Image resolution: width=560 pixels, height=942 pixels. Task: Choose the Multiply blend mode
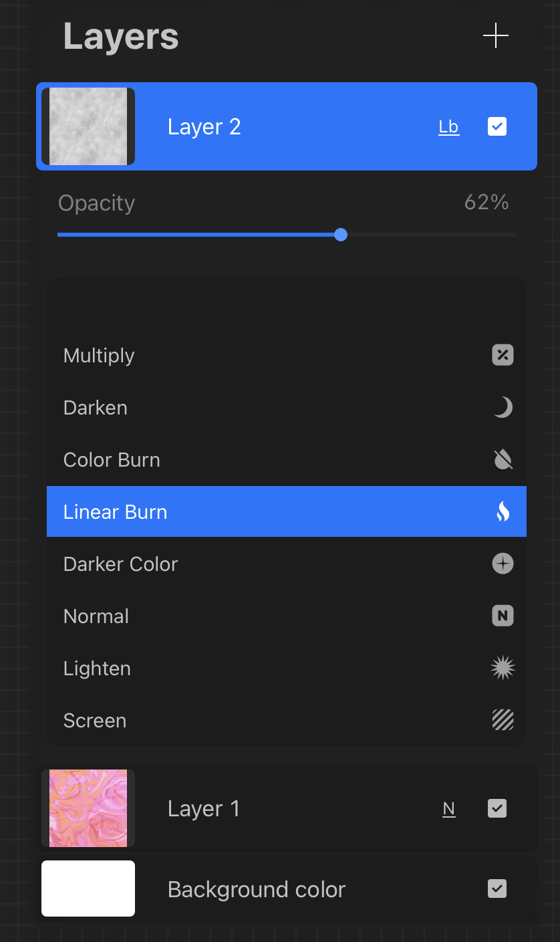click(x=99, y=356)
